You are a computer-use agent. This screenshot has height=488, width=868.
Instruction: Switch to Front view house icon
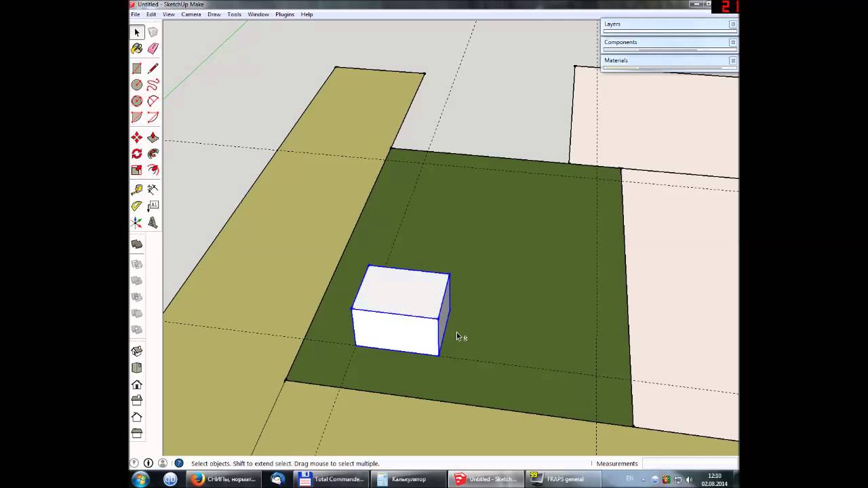click(x=137, y=384)
